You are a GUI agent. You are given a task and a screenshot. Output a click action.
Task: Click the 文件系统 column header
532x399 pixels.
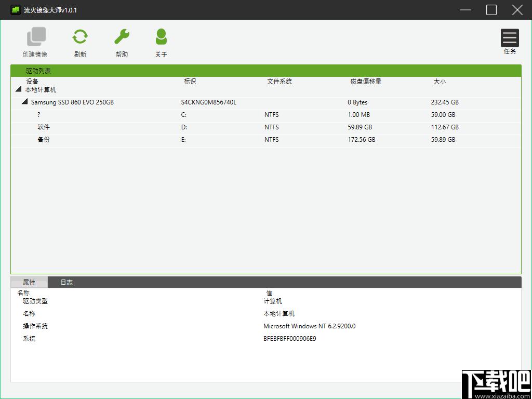280,82
